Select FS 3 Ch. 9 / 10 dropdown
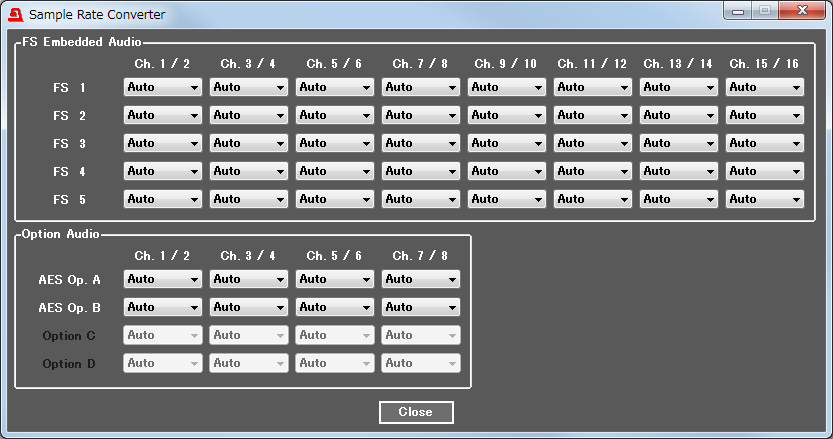This screenshot has height=439, width=833. [x=507, y=143]
